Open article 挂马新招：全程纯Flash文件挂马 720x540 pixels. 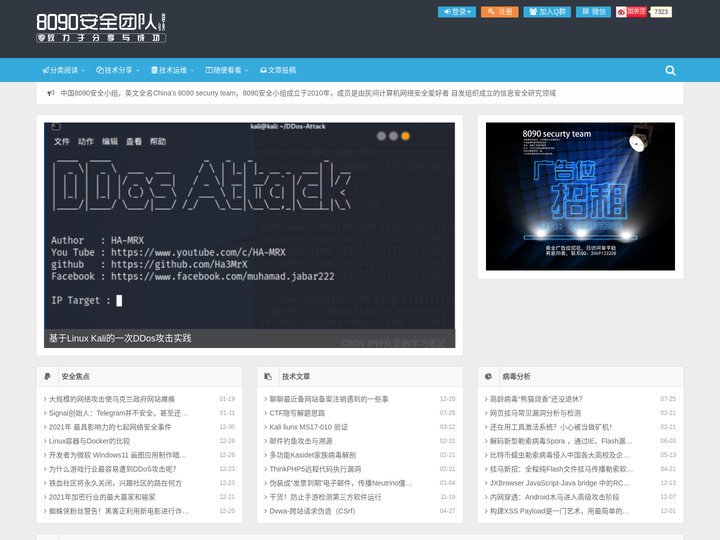pyautogui.click(x=561, y=469)
